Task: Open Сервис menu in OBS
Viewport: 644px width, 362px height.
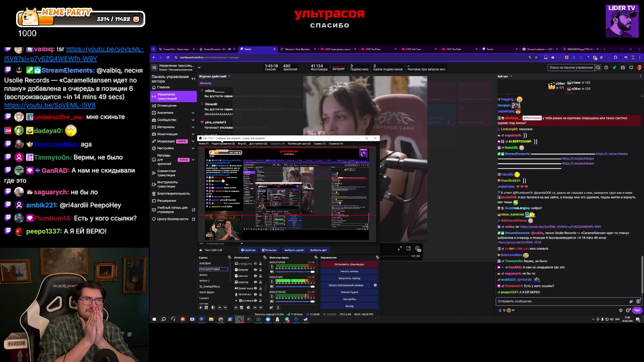Action: [x=319, y=143]
